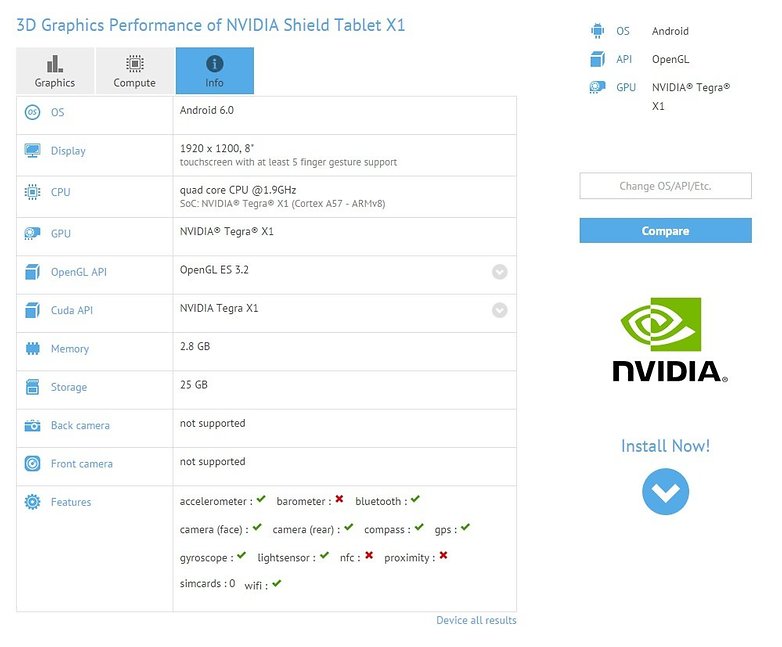Click the proximity red cross mark

coord(443,555)
